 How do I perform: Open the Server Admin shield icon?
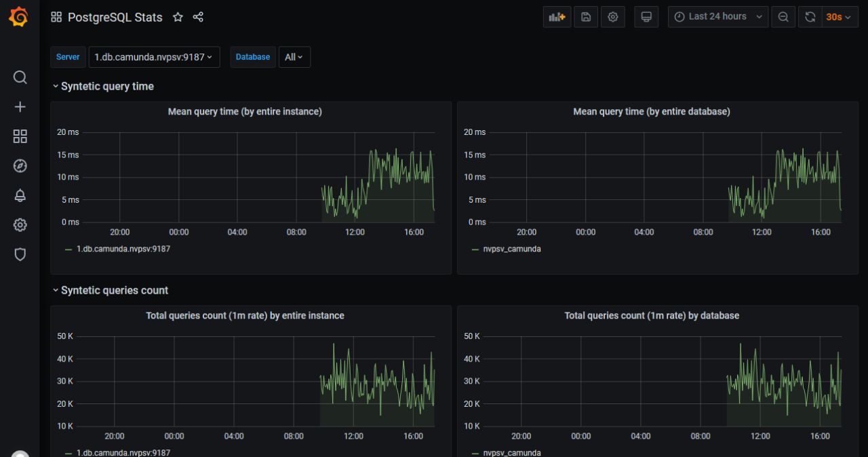pos(20,254)
